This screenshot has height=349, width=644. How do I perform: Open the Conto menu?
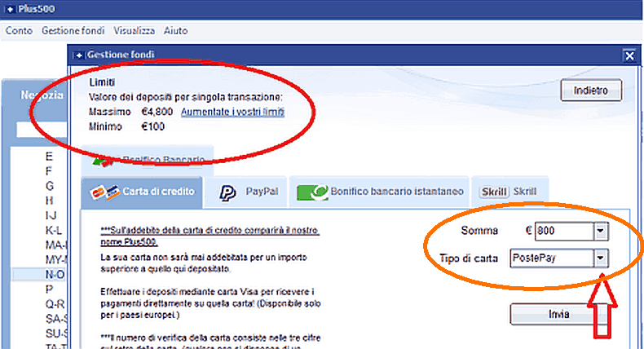pyautogui.click(x=19, y=31)
